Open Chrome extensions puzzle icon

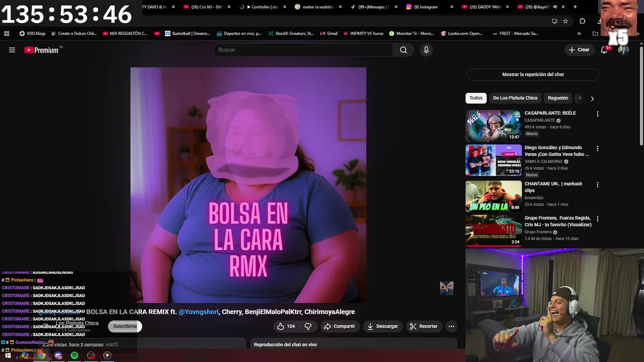point(582,21)
